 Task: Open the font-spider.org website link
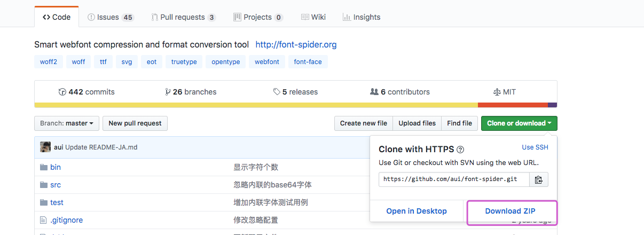(296, 44)
